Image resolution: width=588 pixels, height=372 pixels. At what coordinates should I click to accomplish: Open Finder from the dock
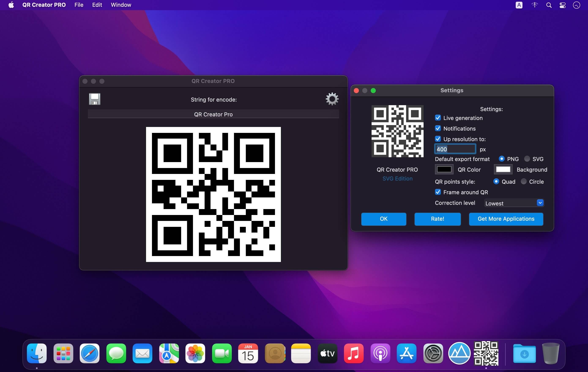37,353
